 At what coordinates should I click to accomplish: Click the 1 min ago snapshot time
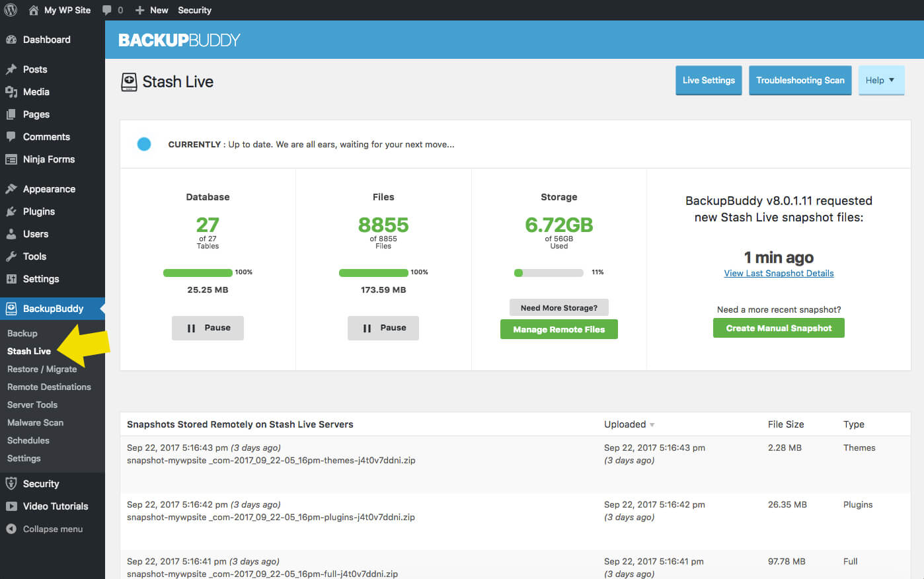tap(779, 257)
